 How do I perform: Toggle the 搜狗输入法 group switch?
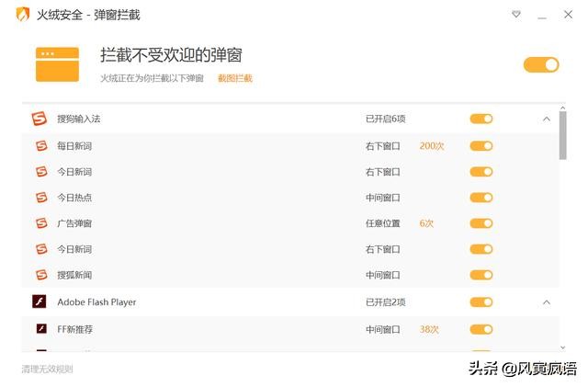[x=481, y=119]
